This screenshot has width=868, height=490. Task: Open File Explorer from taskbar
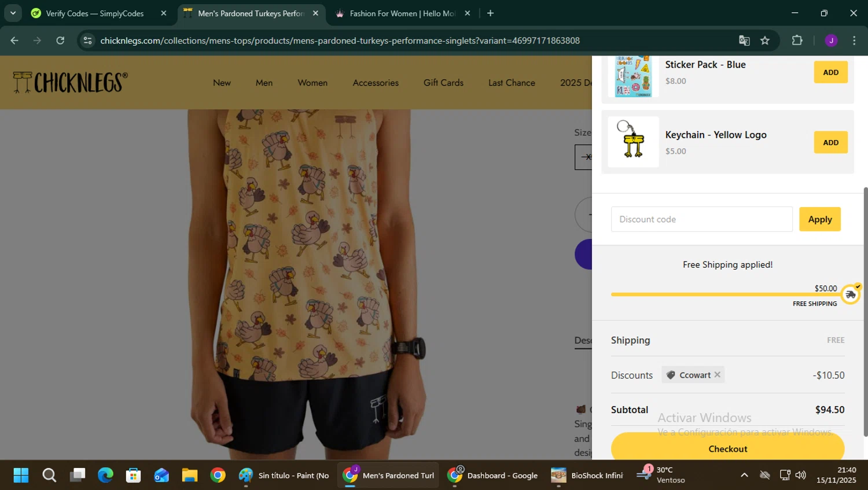click(x=190, y=476)
